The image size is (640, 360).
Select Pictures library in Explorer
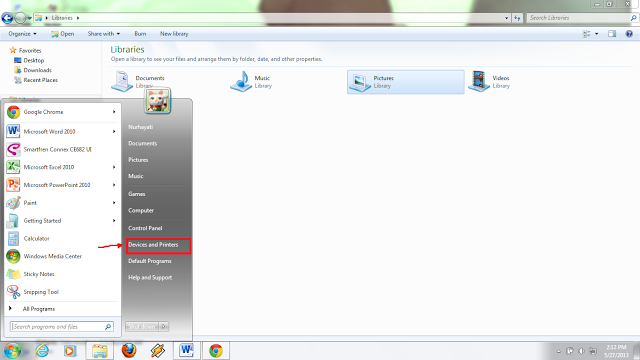[406, 82]
